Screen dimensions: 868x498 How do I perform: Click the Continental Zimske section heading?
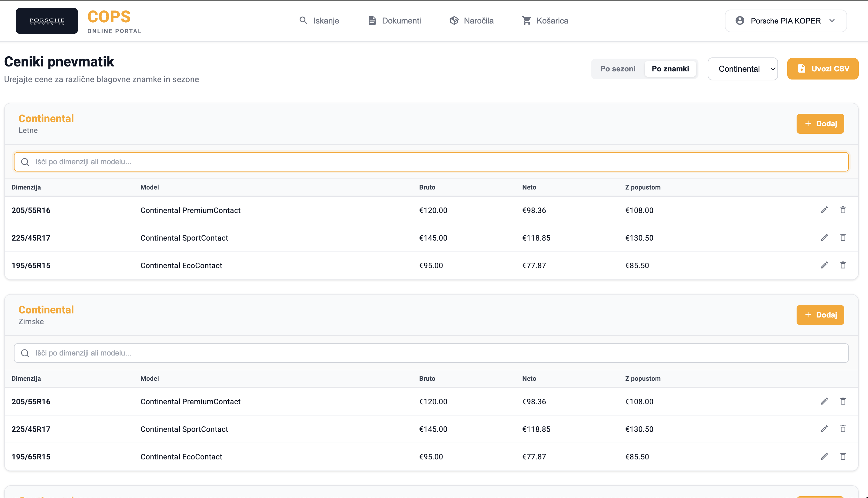(x=46, y=310)
